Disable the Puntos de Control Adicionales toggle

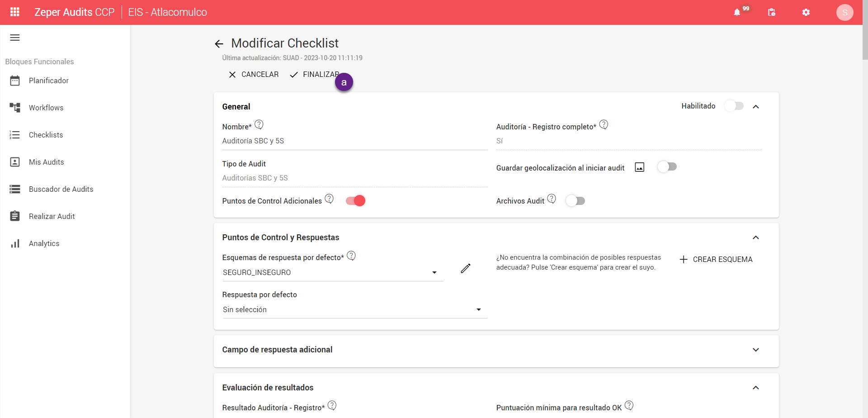[x=355, y=201]
